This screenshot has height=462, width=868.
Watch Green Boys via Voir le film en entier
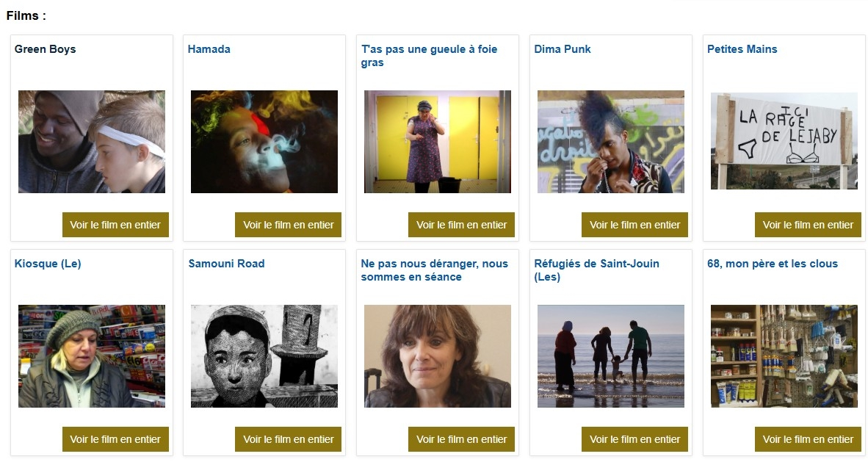(x=115, y=224)
